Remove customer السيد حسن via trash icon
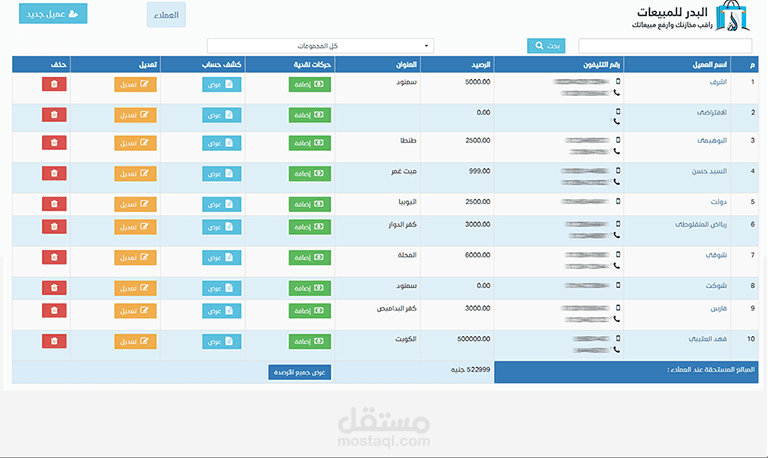The image size is (768, 458). tap(54, 173)
